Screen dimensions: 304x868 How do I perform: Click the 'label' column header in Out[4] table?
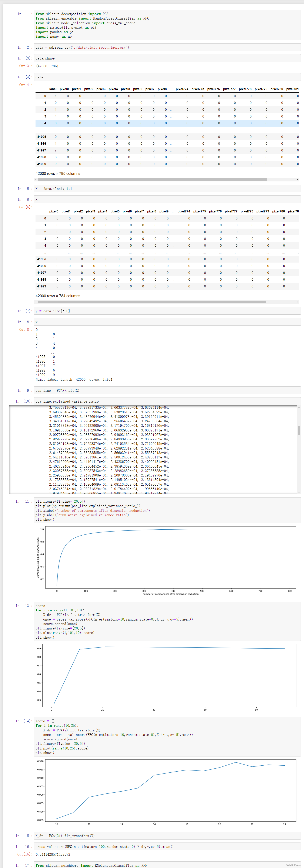pos(53,89)
